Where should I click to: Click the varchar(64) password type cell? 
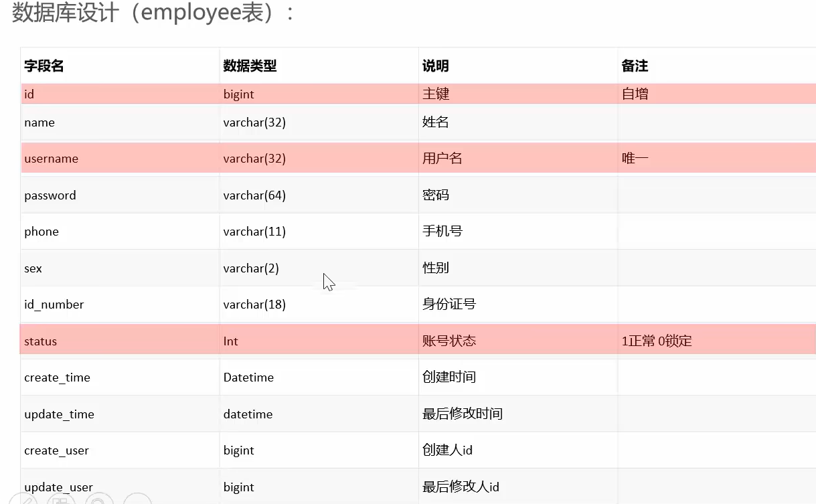[254, 195]
